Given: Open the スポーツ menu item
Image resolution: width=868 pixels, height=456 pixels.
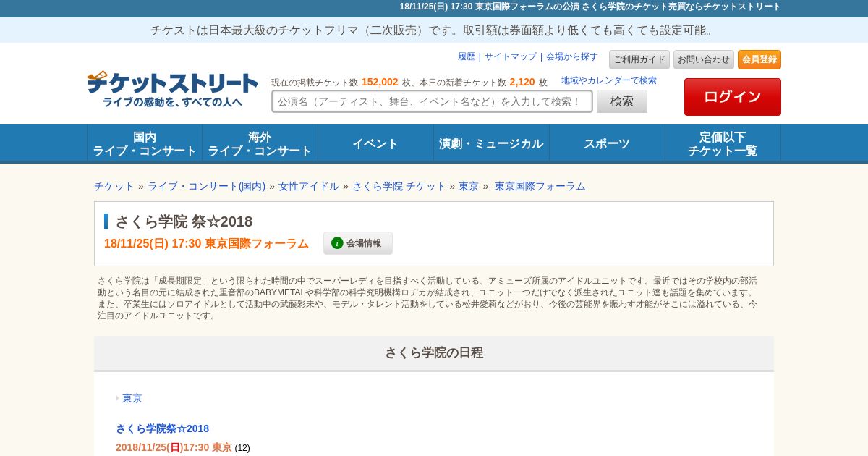Looking at the screenshot, I should [x=608, y=143].
